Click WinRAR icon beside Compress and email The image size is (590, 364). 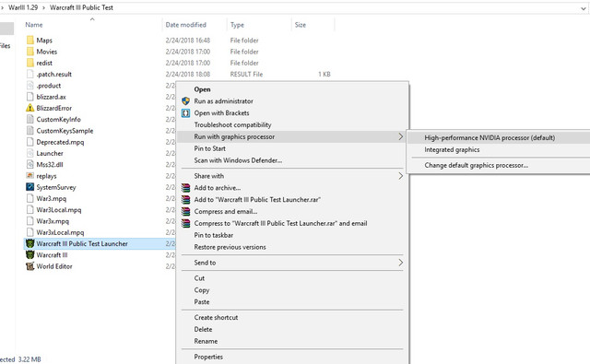coord(185,211)
